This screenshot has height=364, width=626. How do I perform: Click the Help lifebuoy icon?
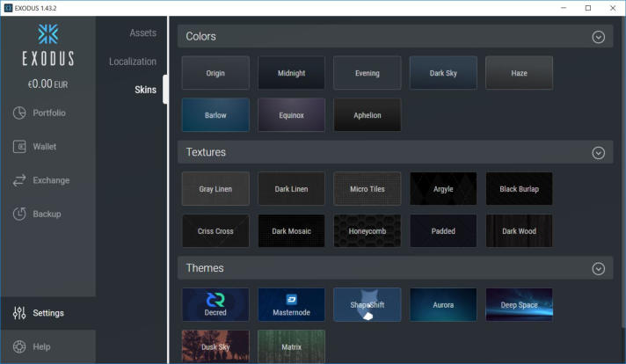[19, 346]
